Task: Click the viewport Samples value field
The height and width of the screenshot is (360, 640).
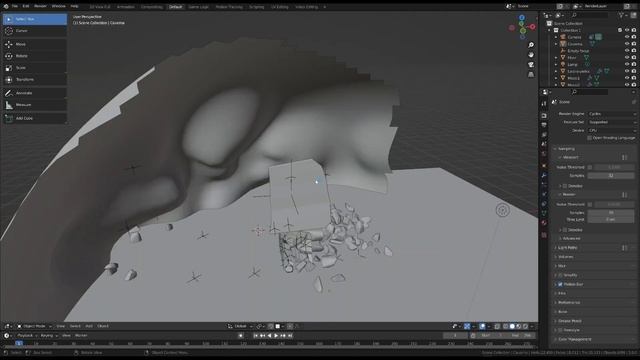Action: pyautogui.click(x=611, y=176)
